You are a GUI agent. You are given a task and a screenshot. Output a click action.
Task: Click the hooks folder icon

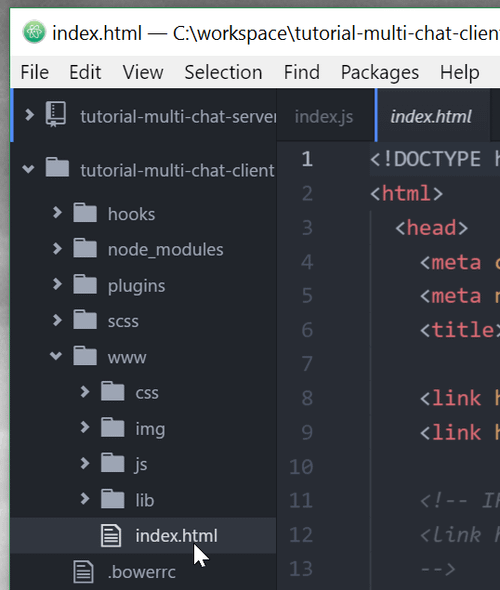point(85,213)
